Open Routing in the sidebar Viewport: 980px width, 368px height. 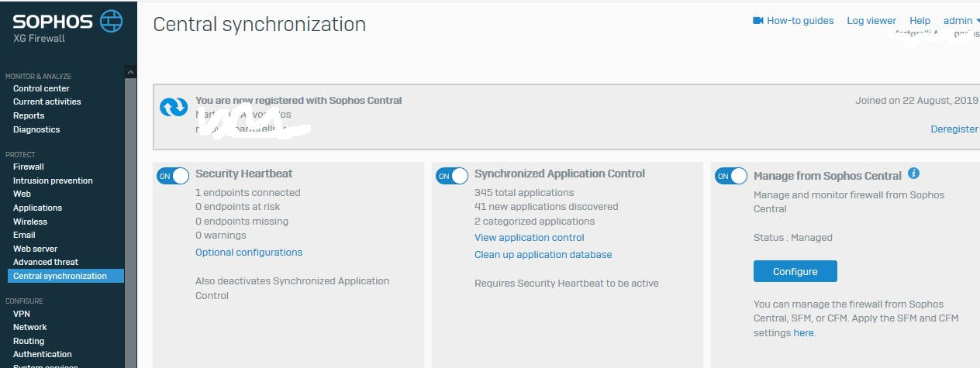(29, 341)
